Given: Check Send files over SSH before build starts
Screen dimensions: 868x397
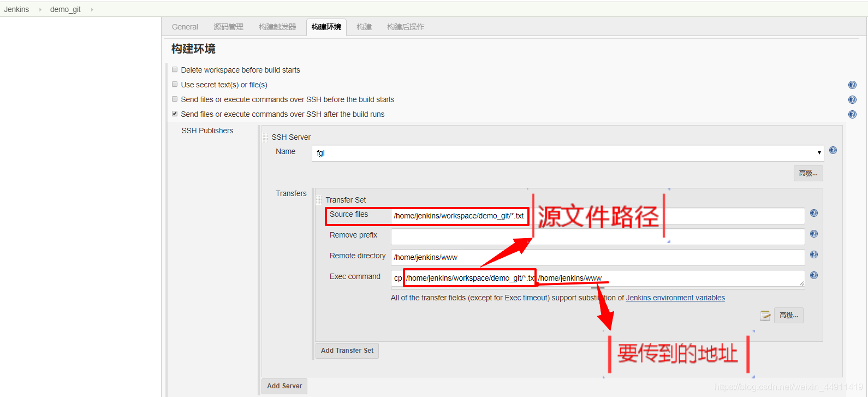Looking at the screenshot, I should [175, 99].
